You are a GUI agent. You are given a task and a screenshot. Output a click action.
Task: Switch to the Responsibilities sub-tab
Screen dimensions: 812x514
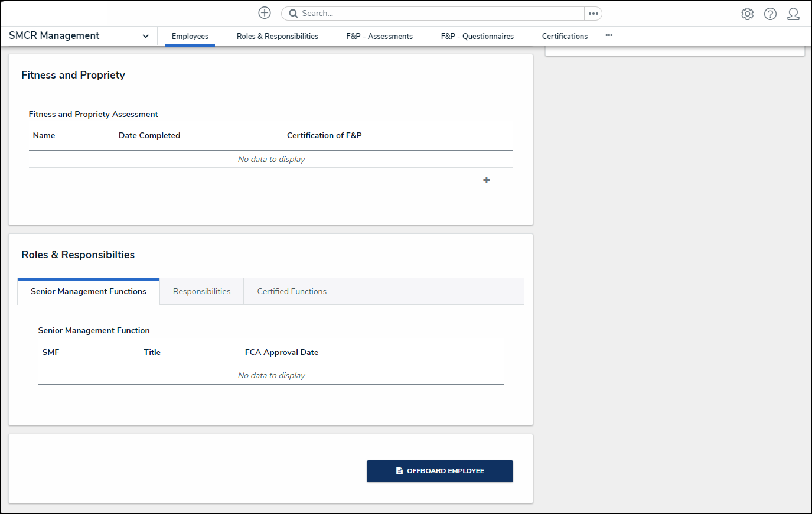201,291
